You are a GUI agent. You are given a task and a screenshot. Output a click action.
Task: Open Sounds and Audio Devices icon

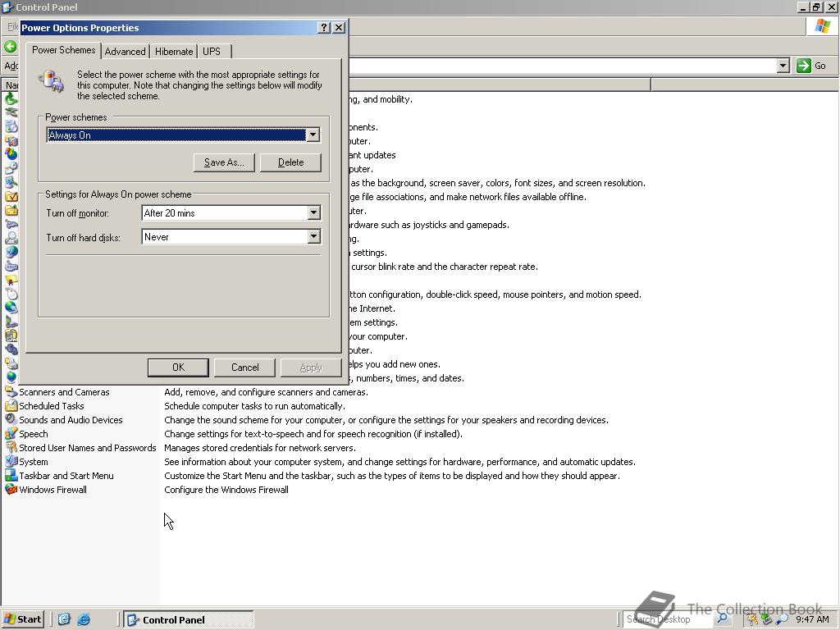(11, 420)
